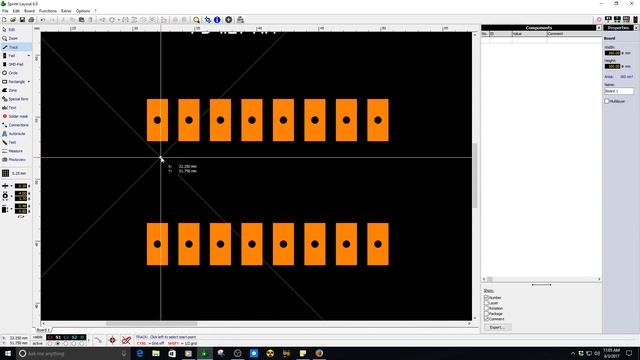Open the Edit menu
The image size is (640, 360).
click(x=16, y=11)
